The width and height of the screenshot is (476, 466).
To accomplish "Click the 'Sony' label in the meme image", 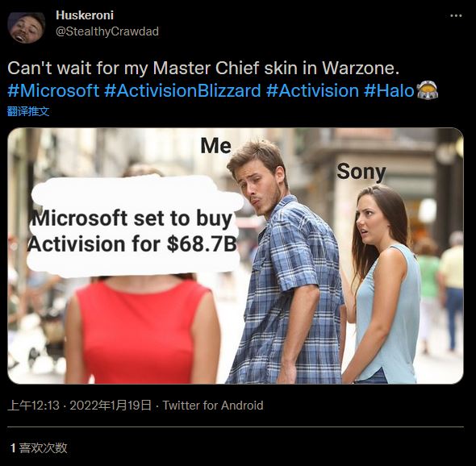I will (361, 172).
